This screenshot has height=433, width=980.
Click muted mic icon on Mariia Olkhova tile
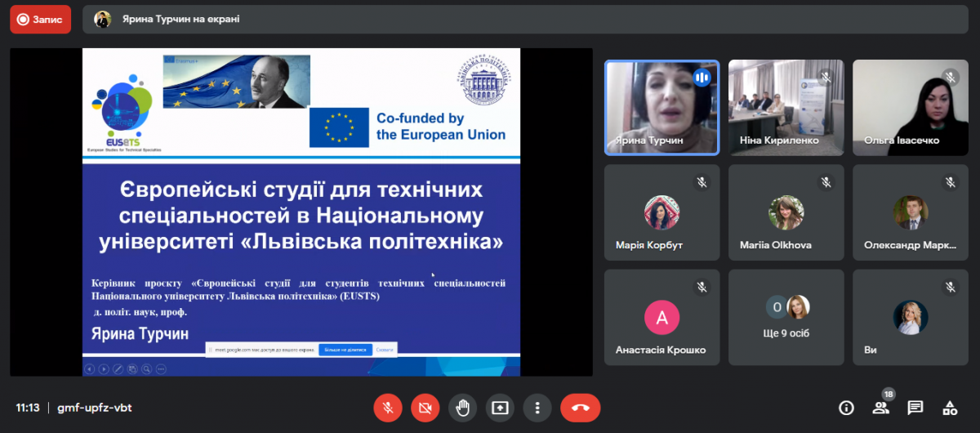[826, 182]
